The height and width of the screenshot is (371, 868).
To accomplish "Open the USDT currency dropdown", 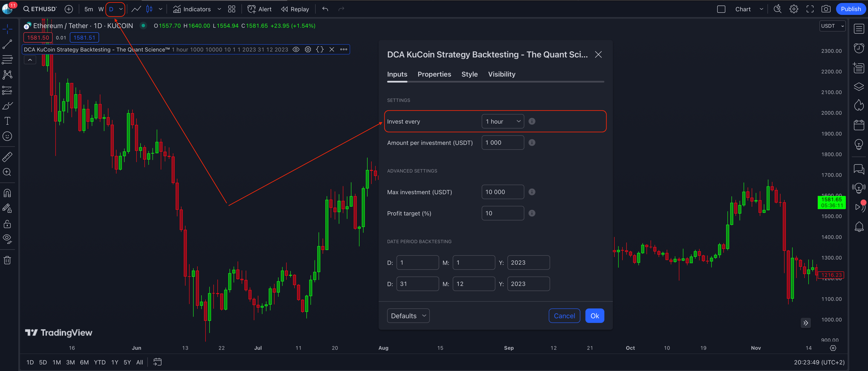I will (x=832, y=26).
